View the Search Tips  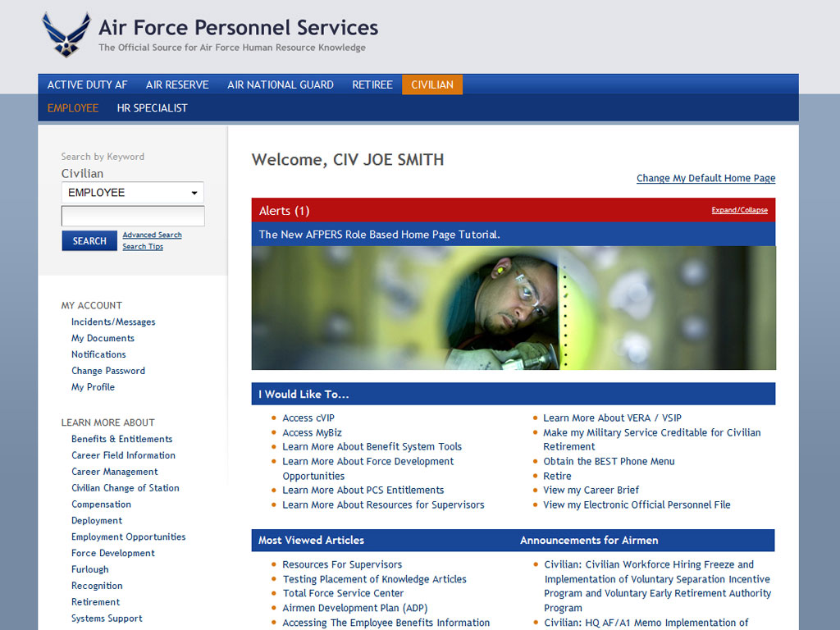143,246
